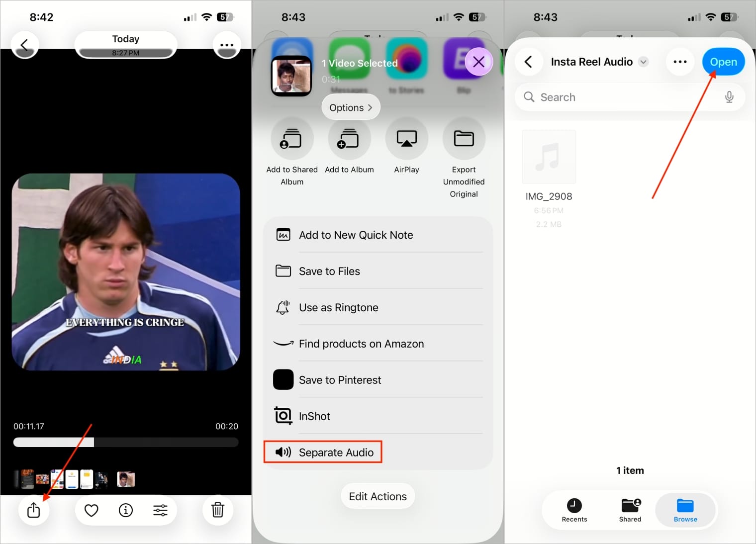Expand the Options chevron for the selected video
This screenshot has height=544, width=756.
(351, 107)
